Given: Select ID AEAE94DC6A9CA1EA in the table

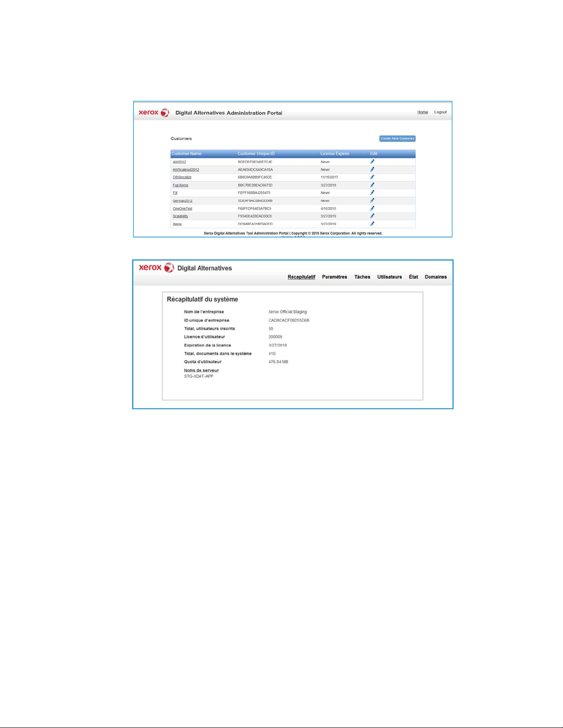Looking at the screenshot, I should coord(255,169).
